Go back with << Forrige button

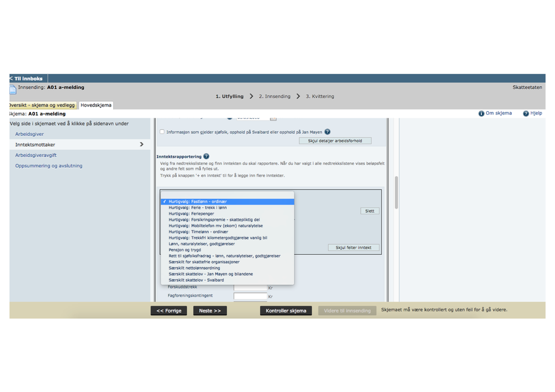169,310
